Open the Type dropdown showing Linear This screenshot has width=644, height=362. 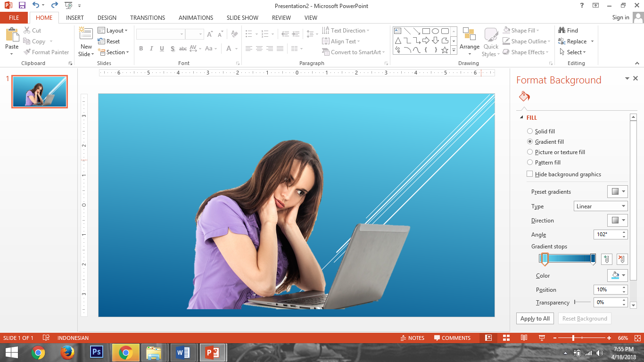point(600,206)
